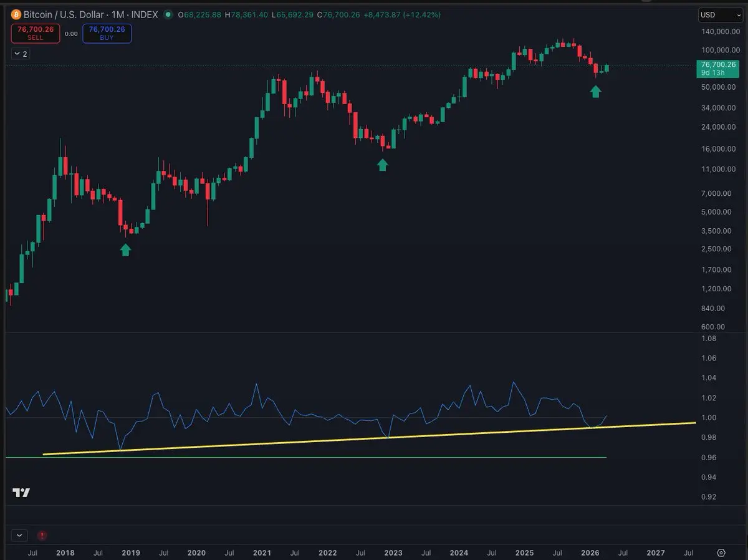Collapse the bottom indicator pane with chevron
The height and width of the screenshot is (560, 748).
pyautogui.click(x=19, y=535)
